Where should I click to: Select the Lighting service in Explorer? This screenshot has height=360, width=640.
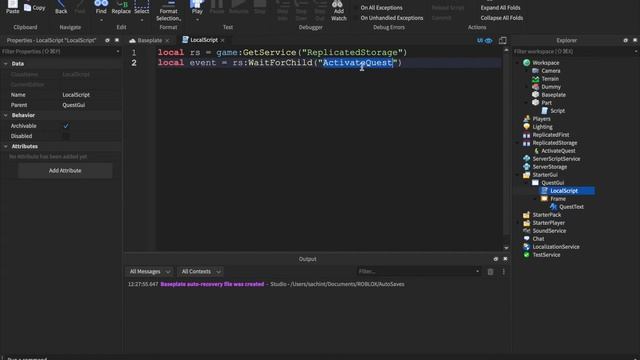pyautogui.click(x=542, y=127)
